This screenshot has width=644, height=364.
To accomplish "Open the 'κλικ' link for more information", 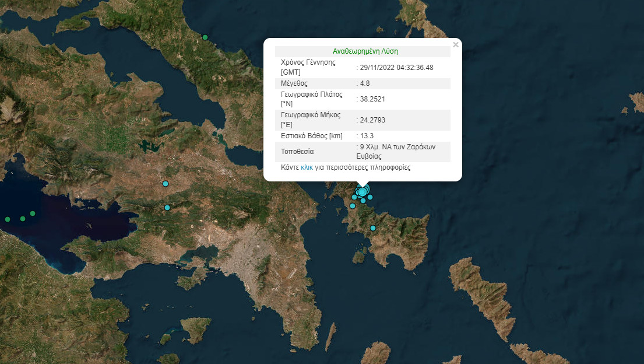I will (x=307, y=167).
